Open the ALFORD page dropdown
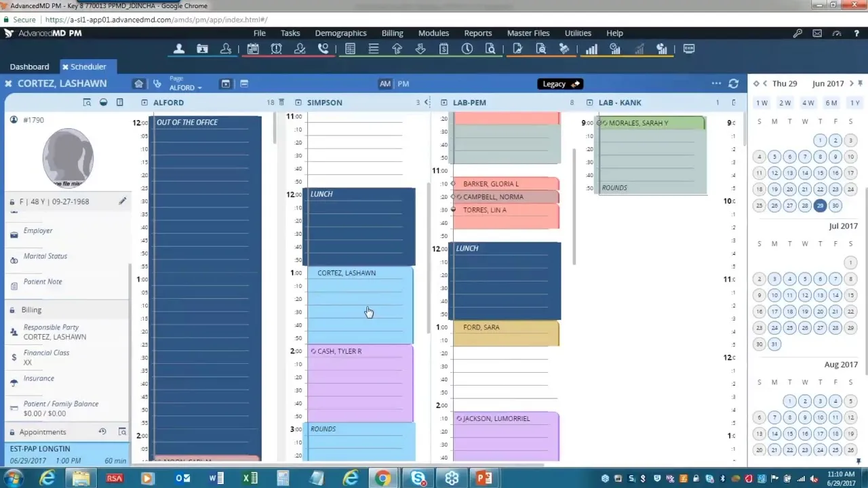This screenshot has height=488, width=868. pos(185,87)
